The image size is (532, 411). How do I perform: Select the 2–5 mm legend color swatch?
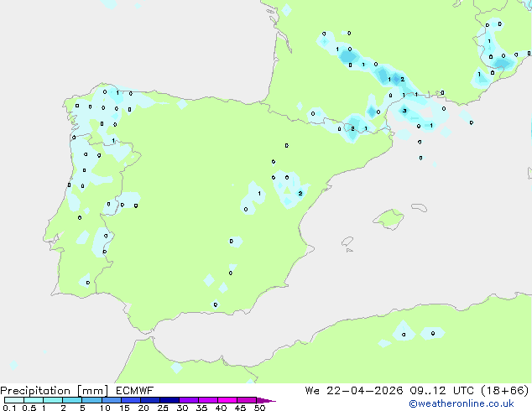pos(72,400)
